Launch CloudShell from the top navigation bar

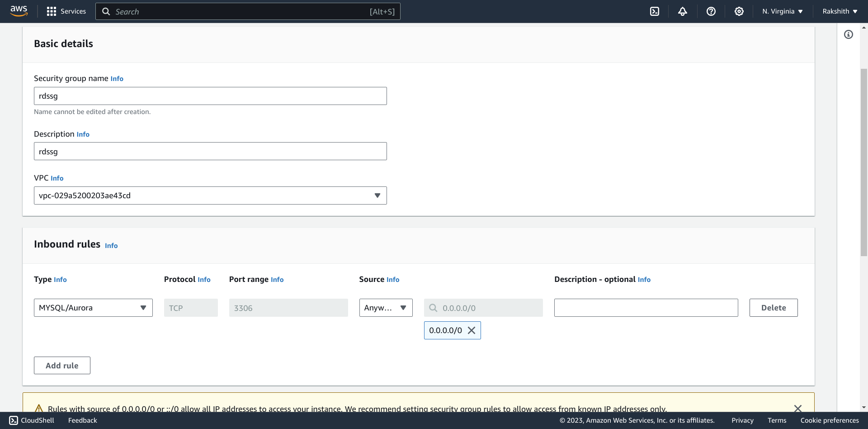(654, 11)
